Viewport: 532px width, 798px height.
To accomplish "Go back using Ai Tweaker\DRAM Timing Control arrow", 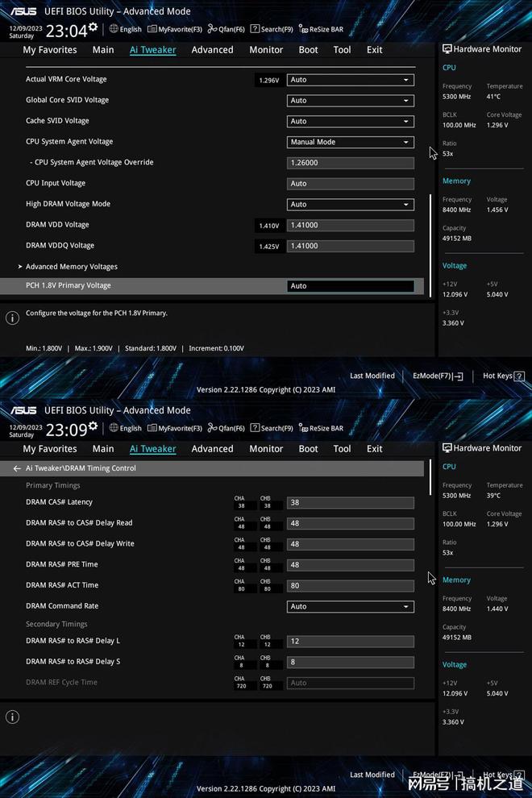I will [17, 468].
